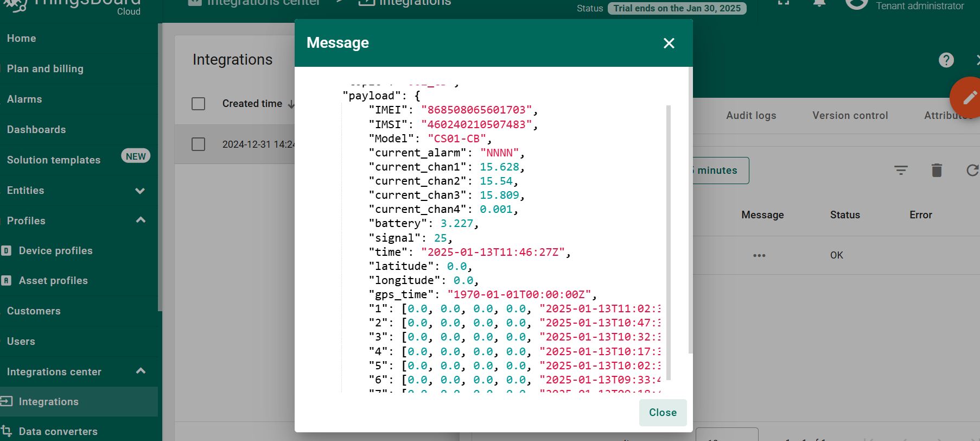Screen dimensions: 980x441
Task: Click the Created time sort arrow
Action: [291, 104]
